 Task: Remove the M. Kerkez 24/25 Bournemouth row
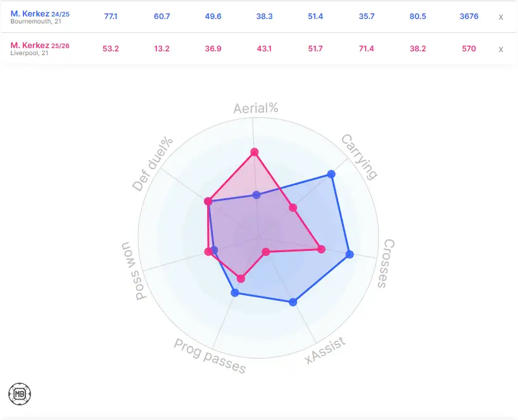pyautogui.click(x=500, y=16)
